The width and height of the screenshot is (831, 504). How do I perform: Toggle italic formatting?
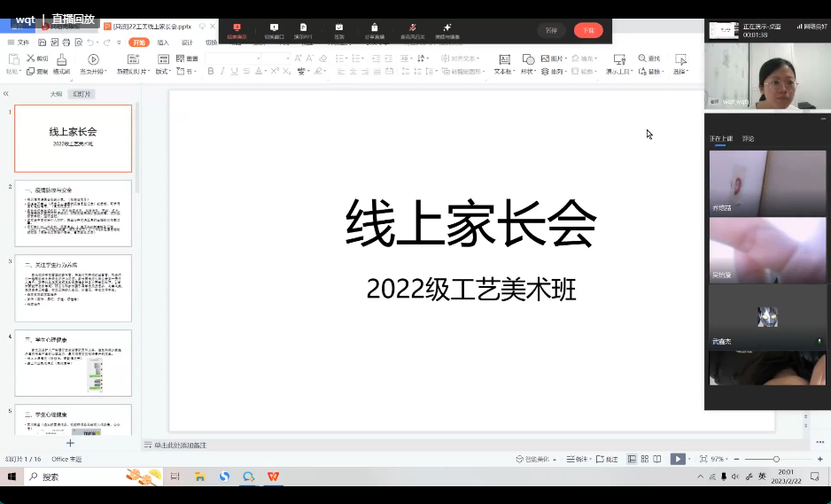[222, 71]
